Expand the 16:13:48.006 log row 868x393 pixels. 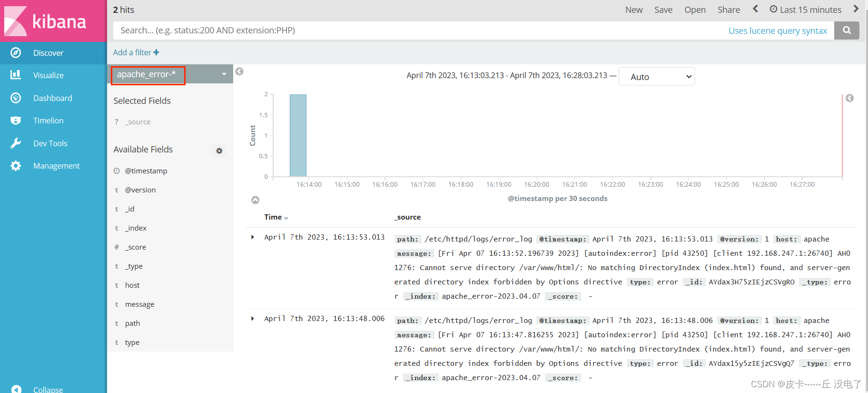coord(253,319)
